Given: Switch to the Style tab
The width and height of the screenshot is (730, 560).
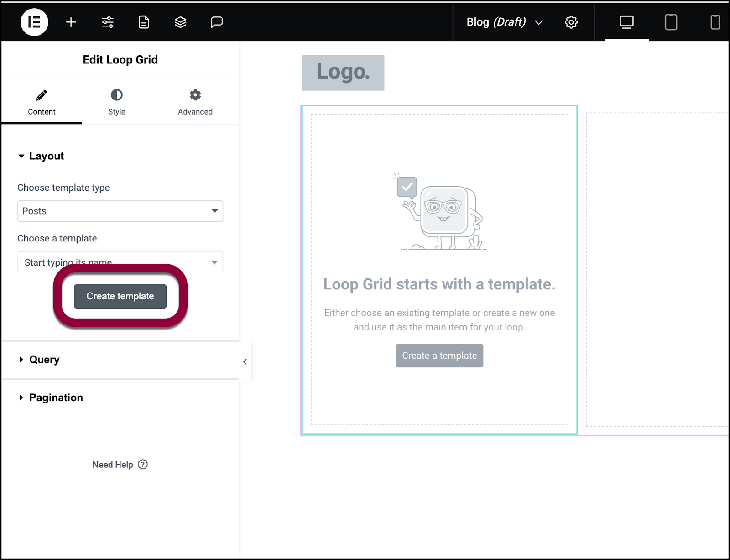Looking at the screenshot, I should click(116, 102).
